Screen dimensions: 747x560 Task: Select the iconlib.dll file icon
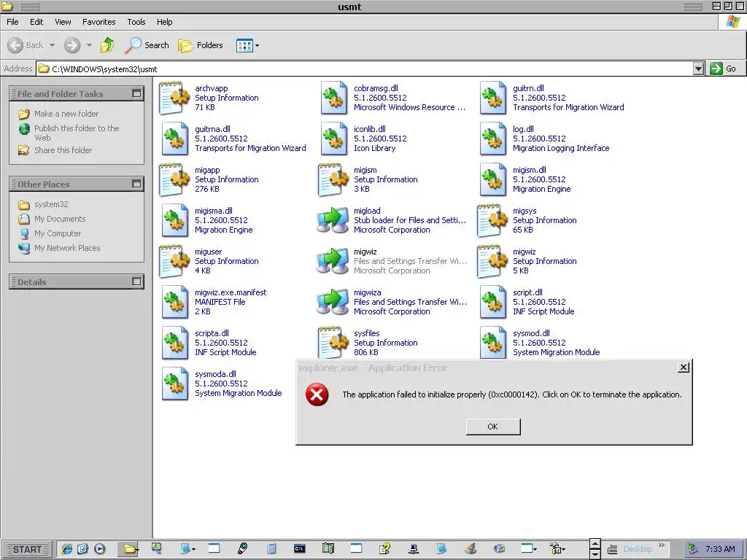tap(333, 139)
